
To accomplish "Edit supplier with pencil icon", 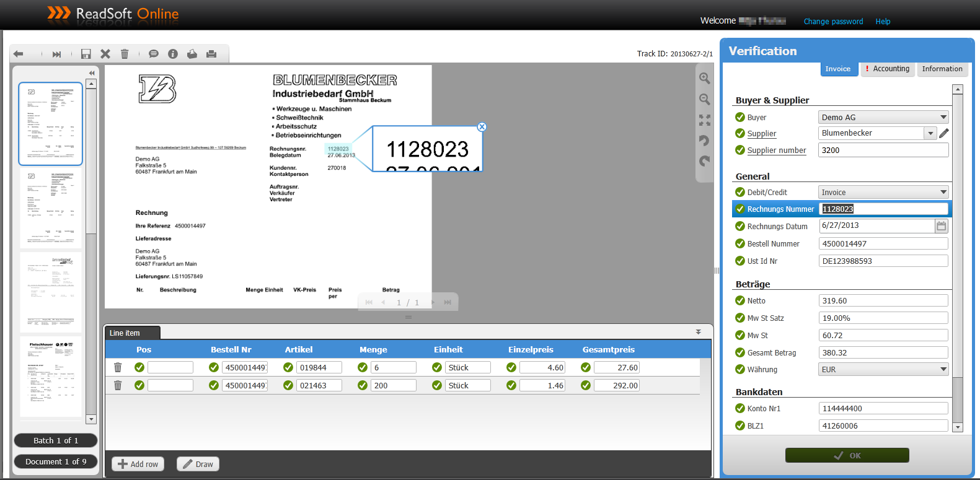I will click(944, 133).
